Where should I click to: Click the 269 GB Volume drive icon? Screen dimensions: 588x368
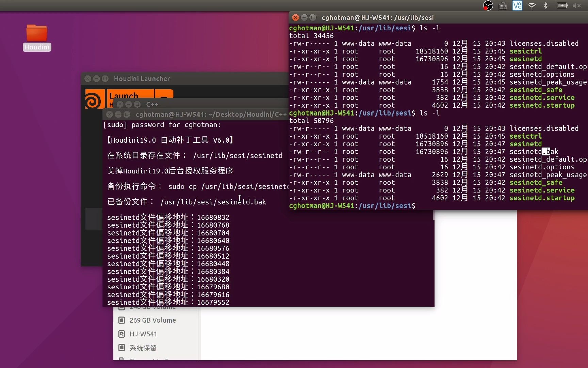[122, 320]
